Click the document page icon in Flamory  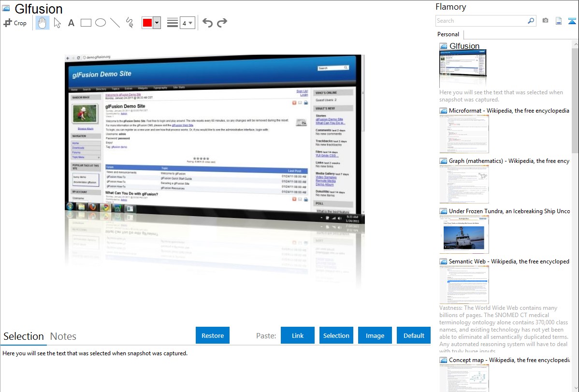pos(559,21)
